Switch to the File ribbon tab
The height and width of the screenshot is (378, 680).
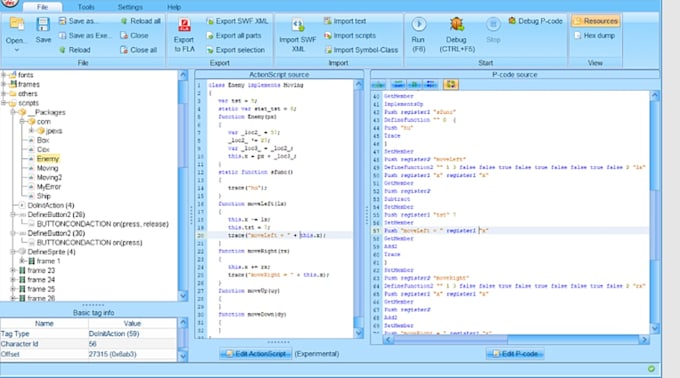point(42,7)
